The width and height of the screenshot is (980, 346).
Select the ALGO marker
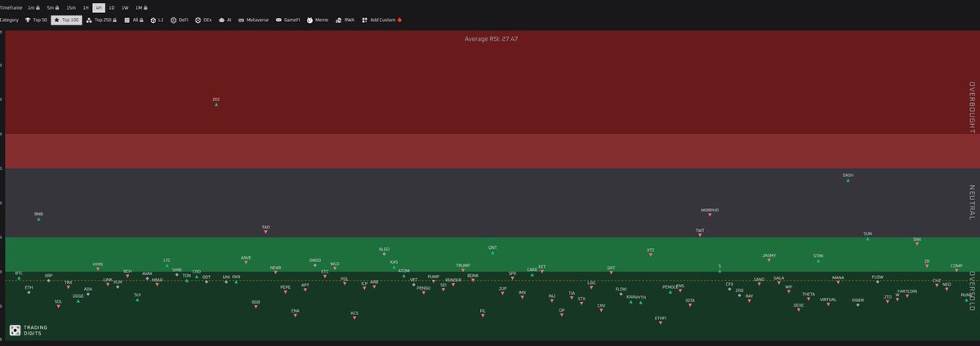[x=384, y=254]
